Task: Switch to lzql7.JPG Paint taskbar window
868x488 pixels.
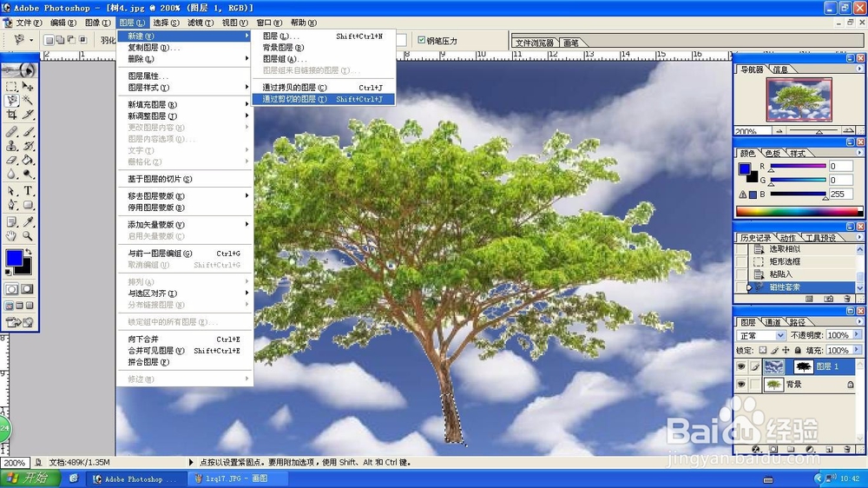Action: [x=237, y=478]
